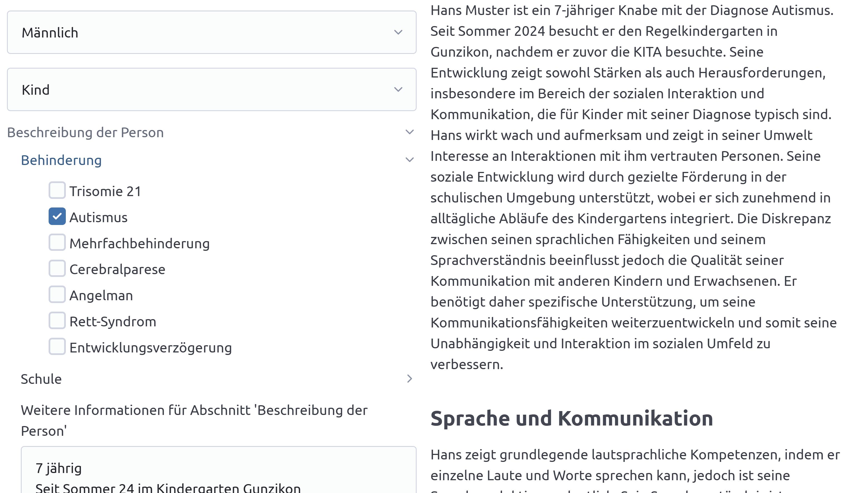Check the Rett-Syndrom checkbox
868x493 pixels.
point(57,321)
